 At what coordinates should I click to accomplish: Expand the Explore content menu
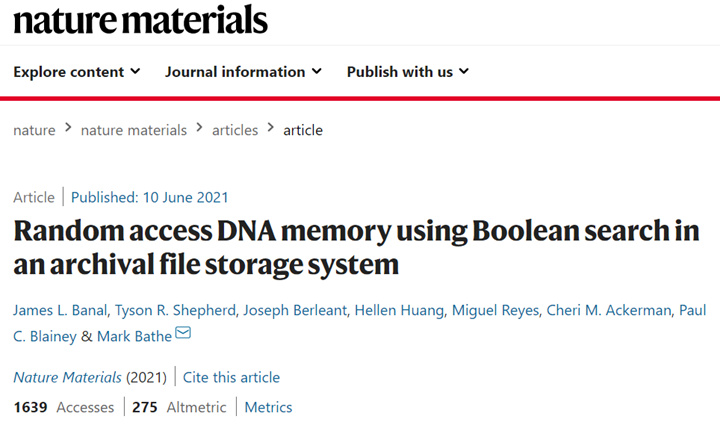[x=77, y=72]
